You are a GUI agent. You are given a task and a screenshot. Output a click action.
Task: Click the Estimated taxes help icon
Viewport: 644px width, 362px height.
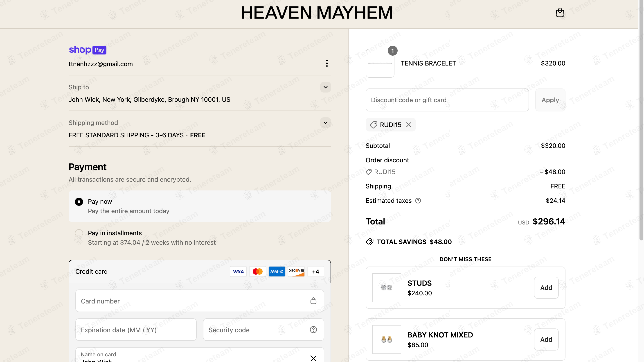point(418,201)
